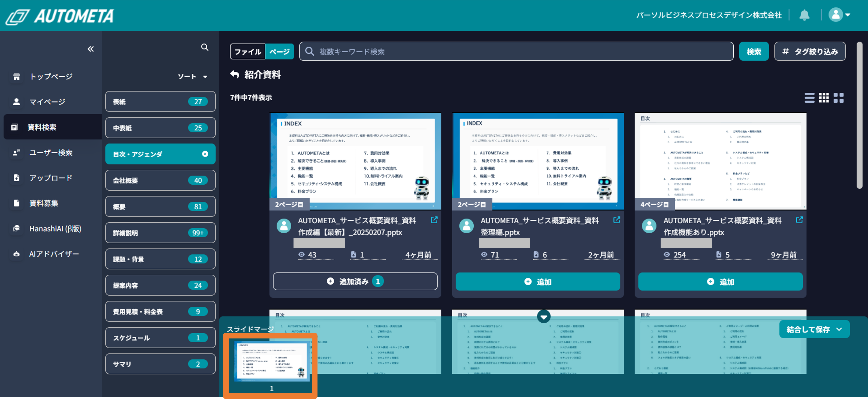The height and width of the screenshot is (399, 868).
Task: Collapse the sidebar with double chevron
Action: tap(91, 49)
